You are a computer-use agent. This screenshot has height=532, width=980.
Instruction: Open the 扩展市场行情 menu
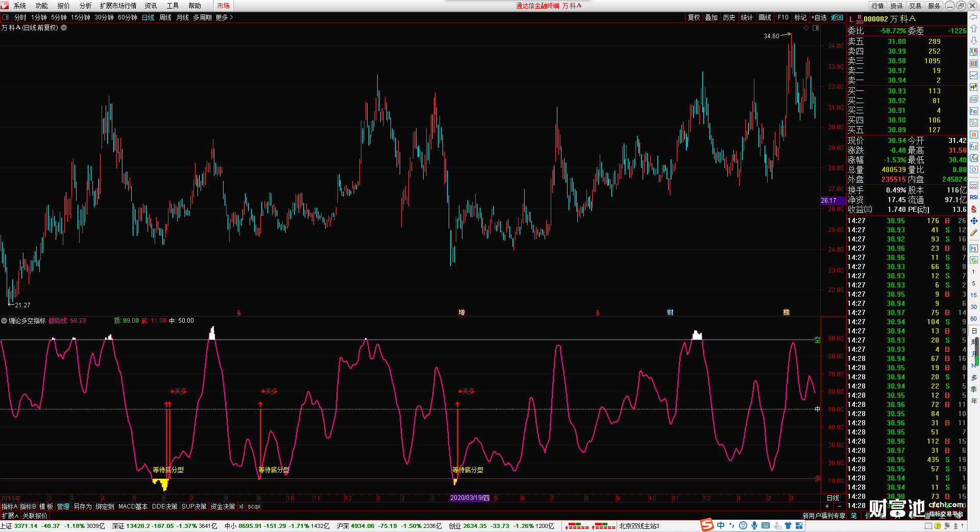(118, 6)
